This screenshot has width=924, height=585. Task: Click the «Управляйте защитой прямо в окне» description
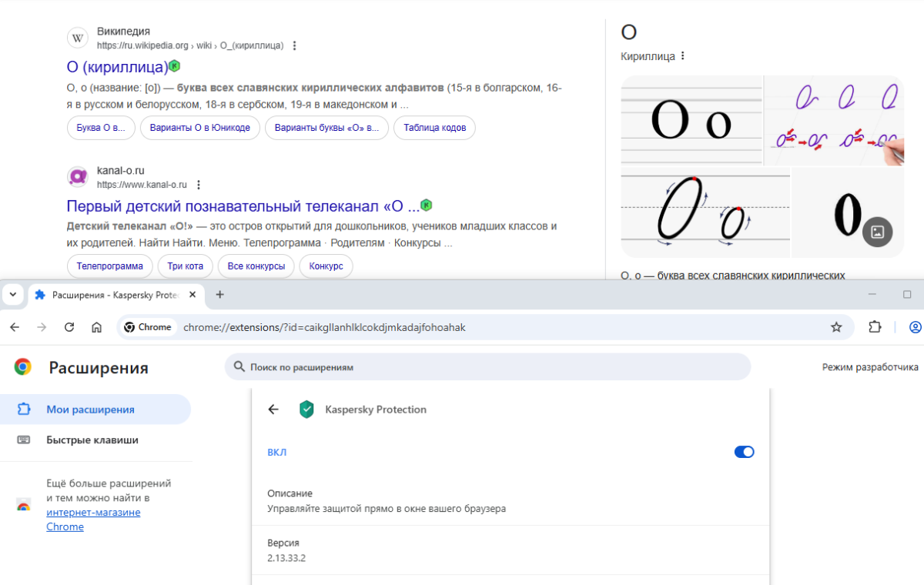(x=387, y=509)
